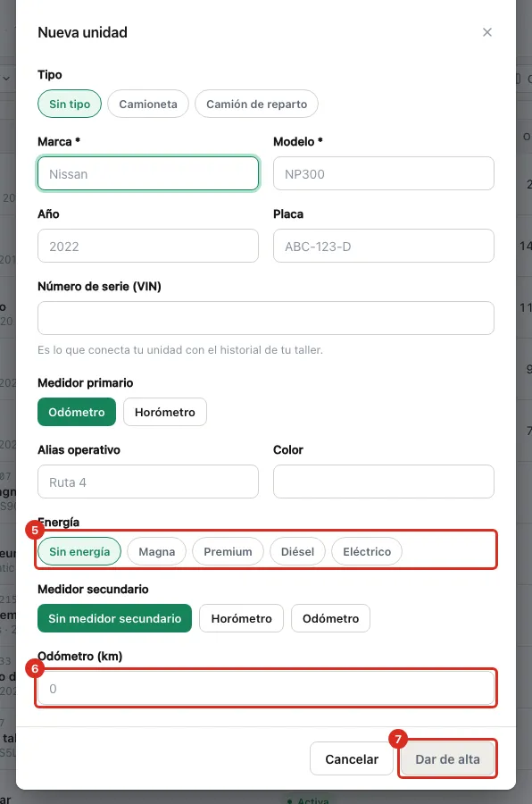Select Horómetro as primary meter
This screenshot has width=532, height=804.
(x=165, y=412)
